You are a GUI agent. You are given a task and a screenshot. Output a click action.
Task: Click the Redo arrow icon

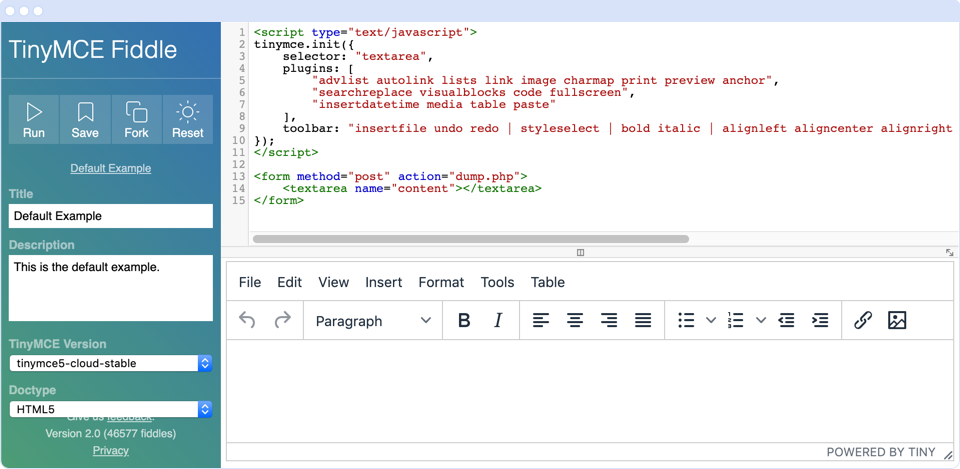tap(282, 320)
